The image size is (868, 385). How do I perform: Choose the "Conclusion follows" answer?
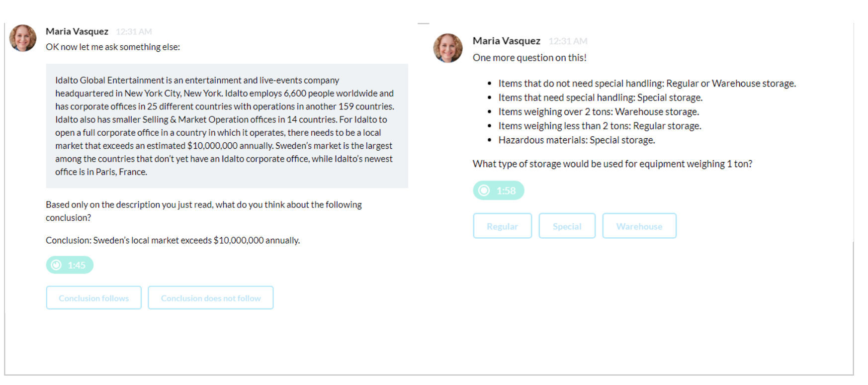(94, 298)
